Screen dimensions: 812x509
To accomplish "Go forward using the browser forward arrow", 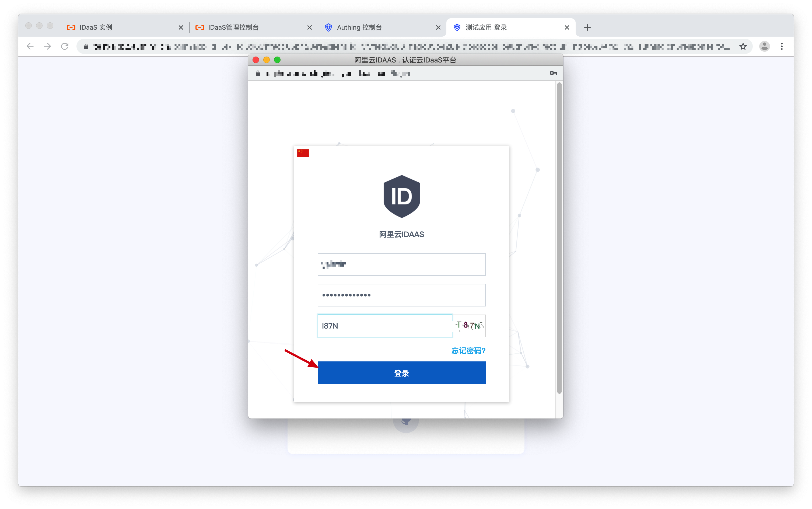I will point(47,46).
